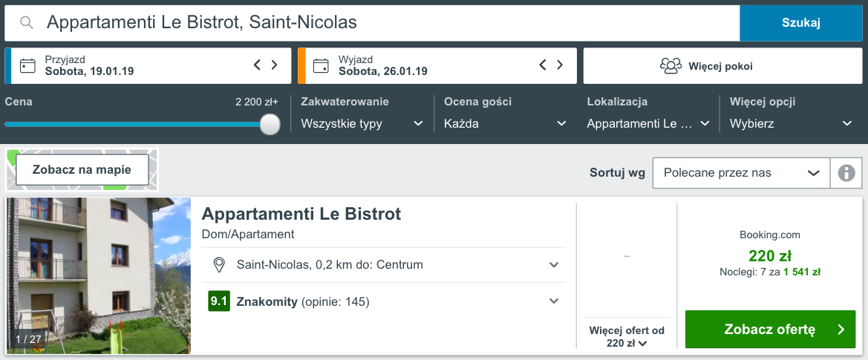Click the Appartamenti Le Bistrot hotel photo
The height and width of the screenshot is (360, 868).
99,275
